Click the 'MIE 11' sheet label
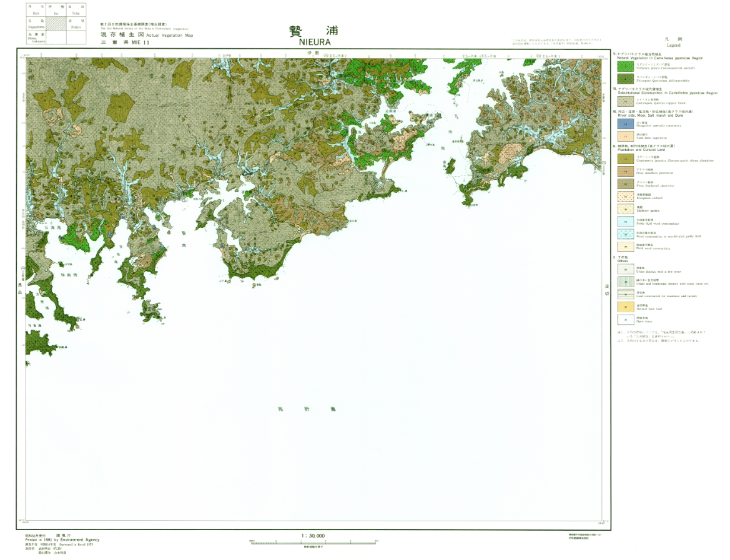 coord(140,42)
